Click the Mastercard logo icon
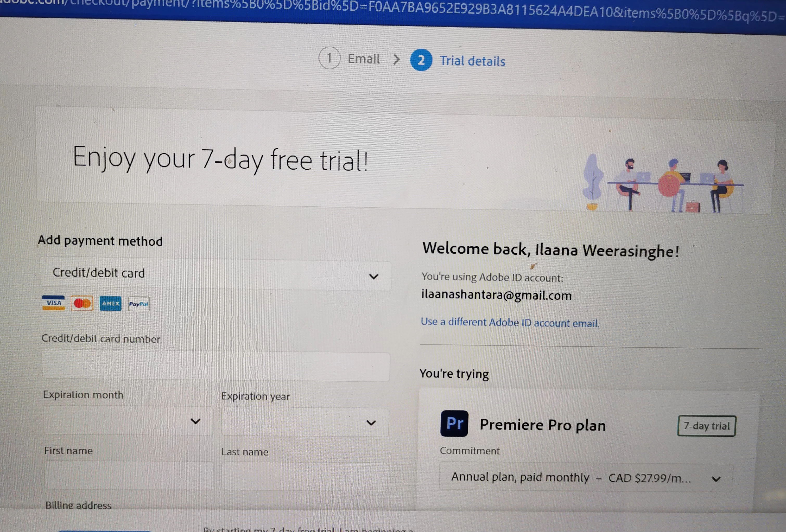This screenshot has width=786, height=532. [x=82, y=303]
